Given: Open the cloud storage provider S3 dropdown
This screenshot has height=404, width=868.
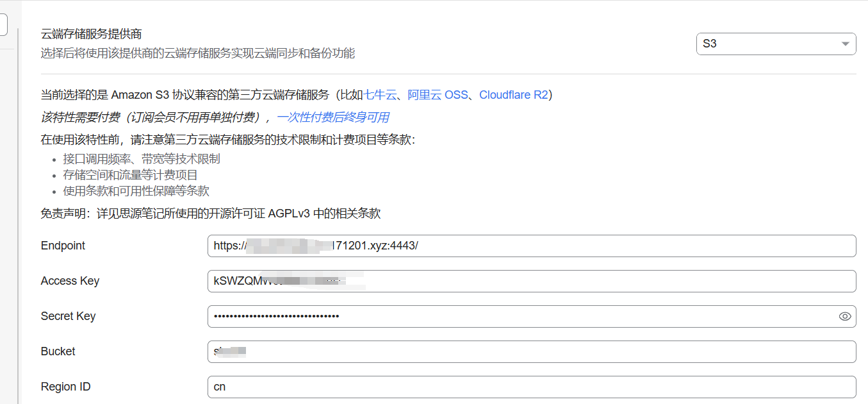Looking at the screenshot, I should 776,44.
